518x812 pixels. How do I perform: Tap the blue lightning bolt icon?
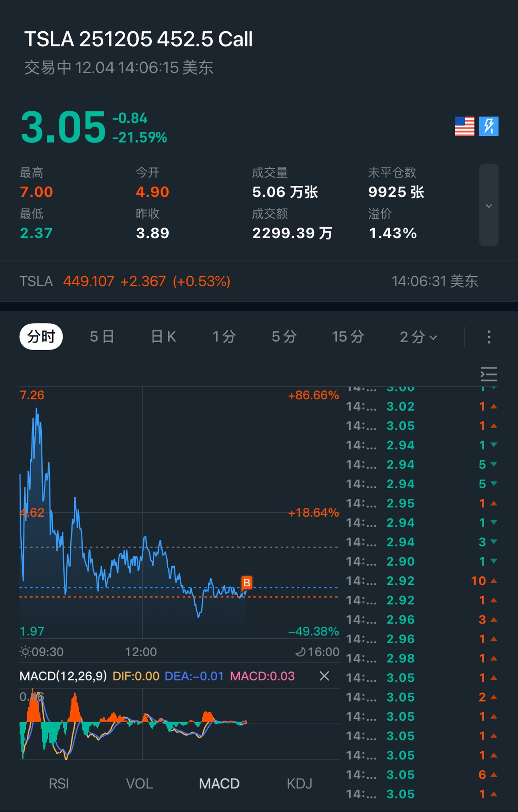[x=489, y=126]
